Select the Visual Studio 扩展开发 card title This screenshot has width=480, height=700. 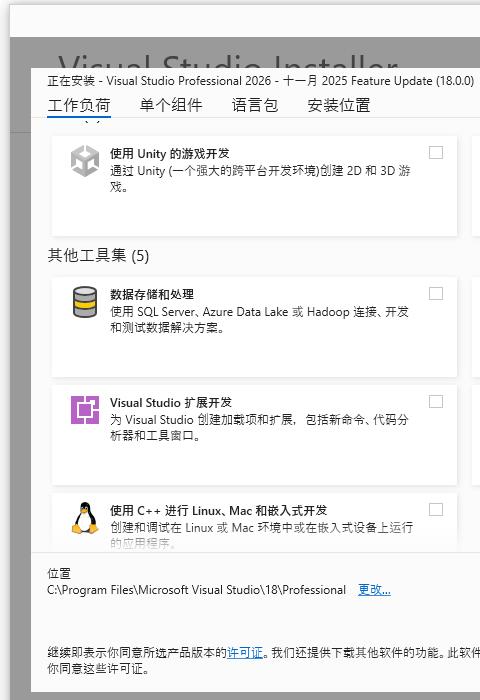[171, 402]
